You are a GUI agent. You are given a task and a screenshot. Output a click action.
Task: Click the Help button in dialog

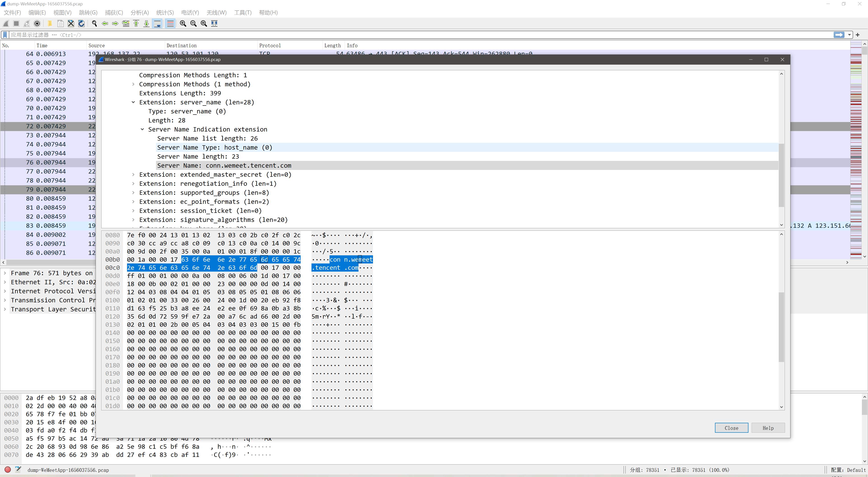click(x=768, y=428)
